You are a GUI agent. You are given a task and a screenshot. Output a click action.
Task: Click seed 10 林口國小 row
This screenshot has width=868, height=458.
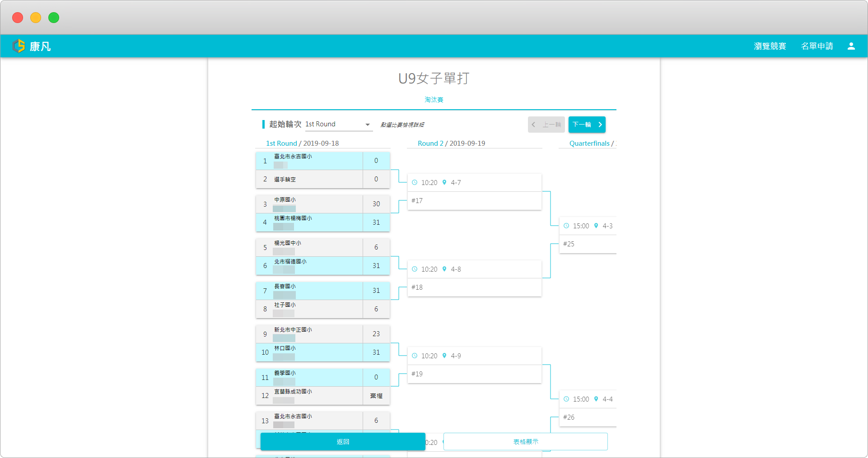(x=323, y=352)
